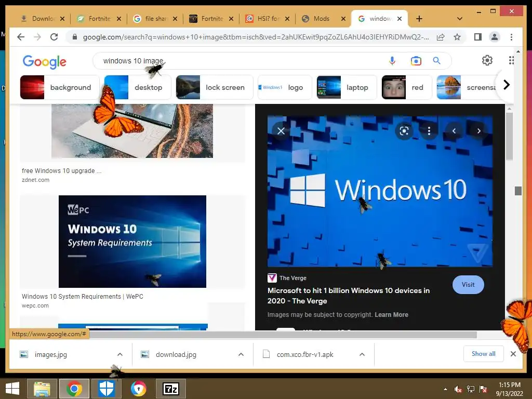
Task: Open the Microsoft 1 billion devices headline
Action: coord(349,296)
